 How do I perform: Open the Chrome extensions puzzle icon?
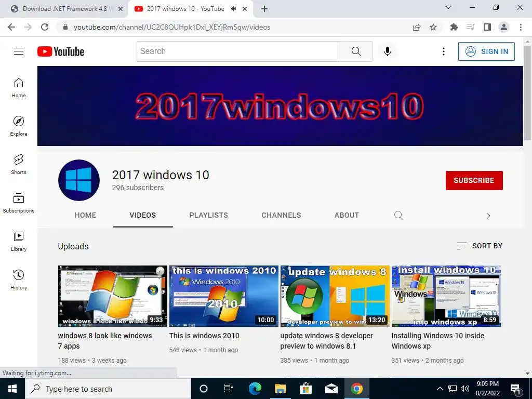coord(454,27)
